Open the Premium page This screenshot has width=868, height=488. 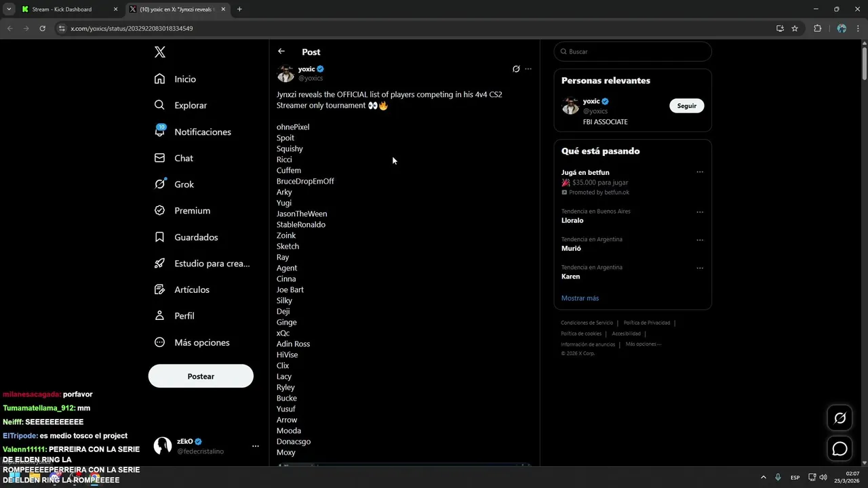coord(182,211)
